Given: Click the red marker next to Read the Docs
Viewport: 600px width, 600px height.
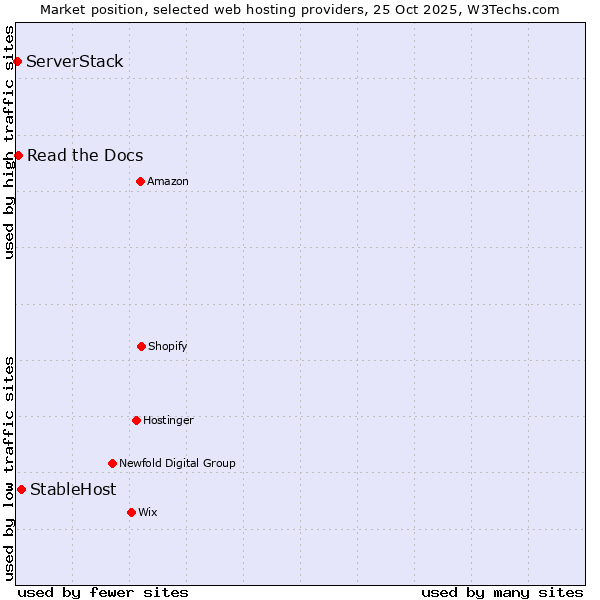Looking at the screenshot, I should point(18,156).
